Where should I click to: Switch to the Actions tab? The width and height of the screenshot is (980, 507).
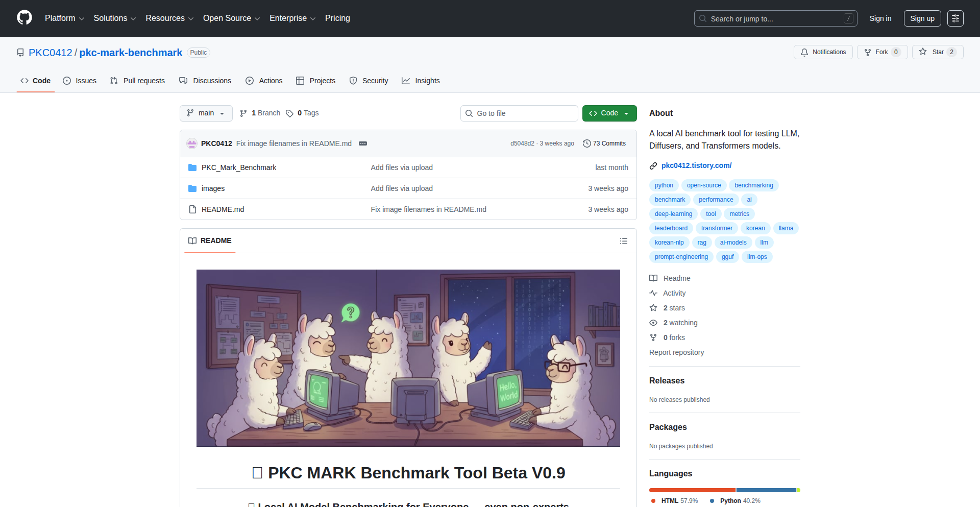coord(264,81)
